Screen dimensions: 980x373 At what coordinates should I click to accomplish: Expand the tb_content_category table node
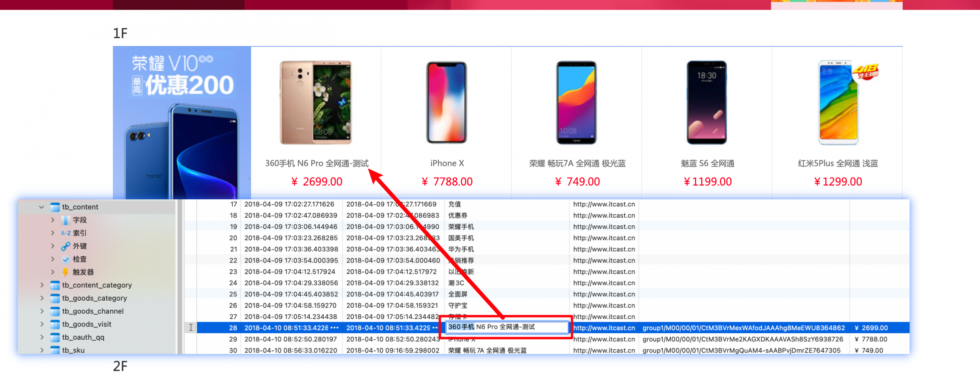tap(42, 285)
